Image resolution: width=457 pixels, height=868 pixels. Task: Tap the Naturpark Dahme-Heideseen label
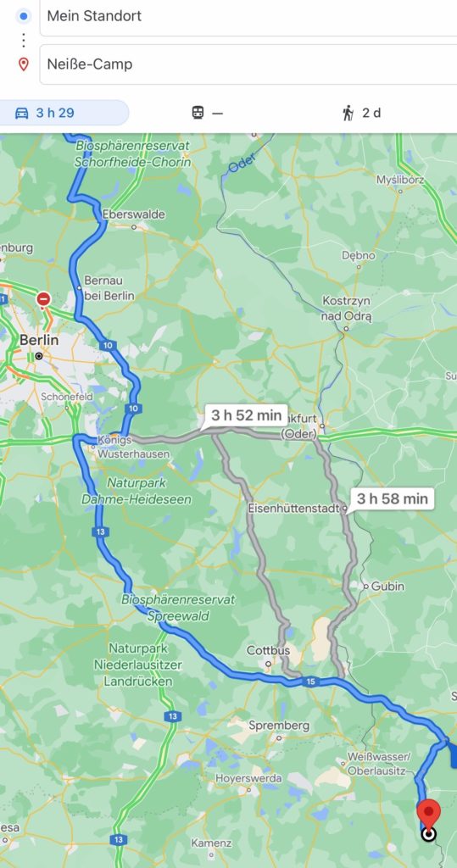pos(137,492)
